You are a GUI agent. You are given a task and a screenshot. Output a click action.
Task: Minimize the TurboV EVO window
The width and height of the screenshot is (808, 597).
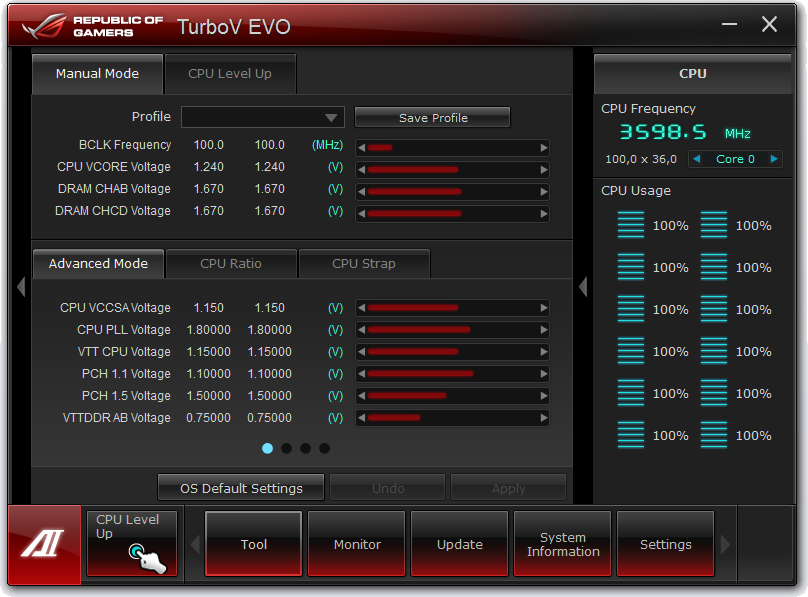(x=729, y=24)
